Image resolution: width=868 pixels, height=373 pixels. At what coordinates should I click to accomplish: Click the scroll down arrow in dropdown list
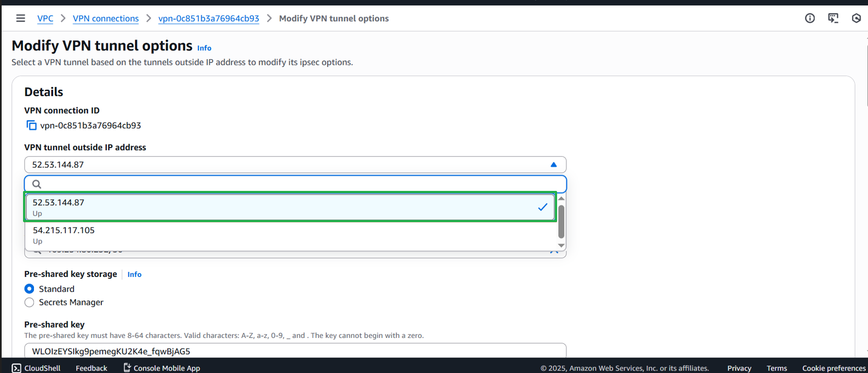coord(561,246)
